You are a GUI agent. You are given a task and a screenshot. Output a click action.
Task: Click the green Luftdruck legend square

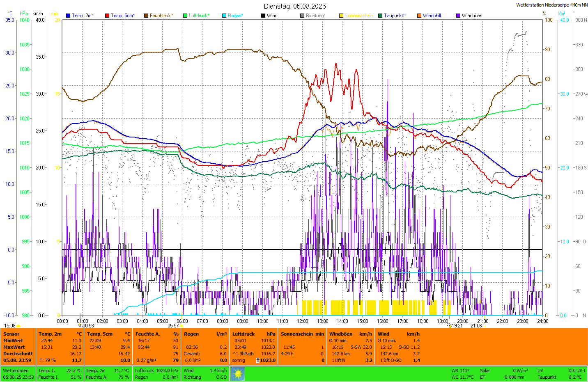tap(185, 16)
